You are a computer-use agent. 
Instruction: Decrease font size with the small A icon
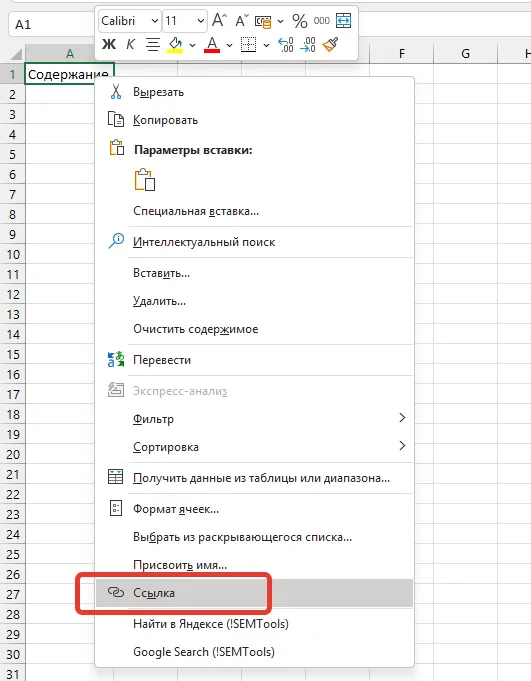click(241, 20)
